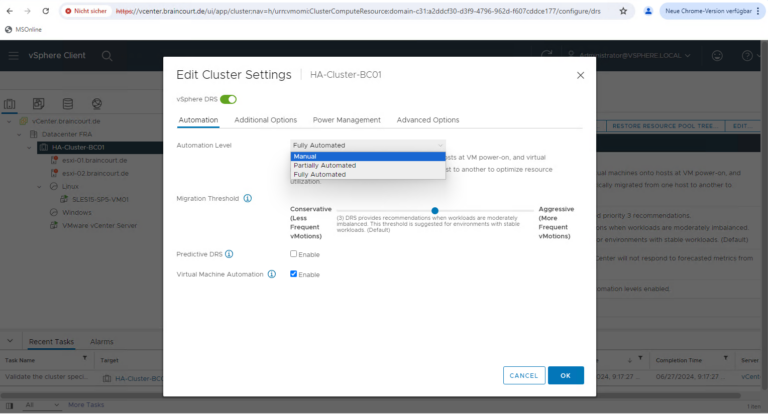This screenshot has height=414, width=768.
Task: Show Predictive DRS info icon
Action: tap(229, 254)
